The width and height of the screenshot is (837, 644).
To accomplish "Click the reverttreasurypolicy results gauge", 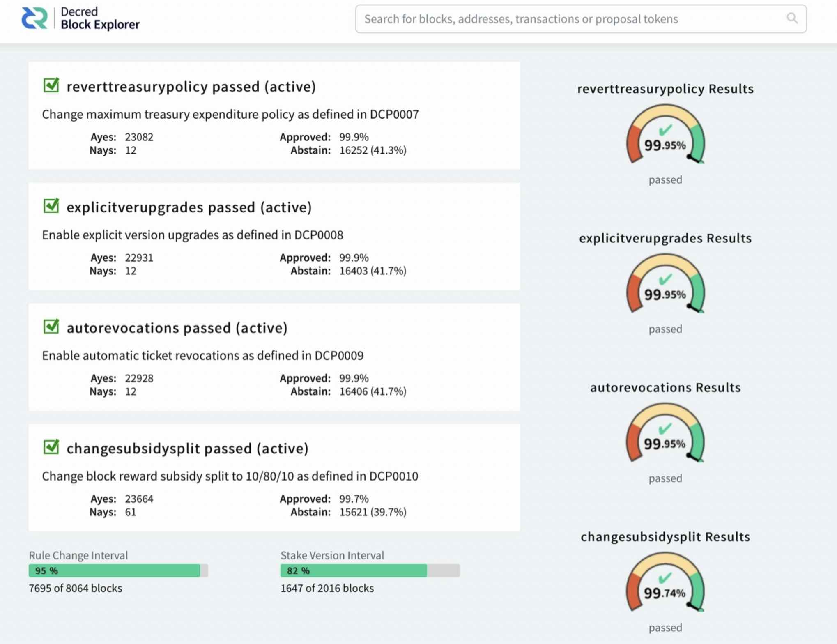I will click(x=665, y=134).
